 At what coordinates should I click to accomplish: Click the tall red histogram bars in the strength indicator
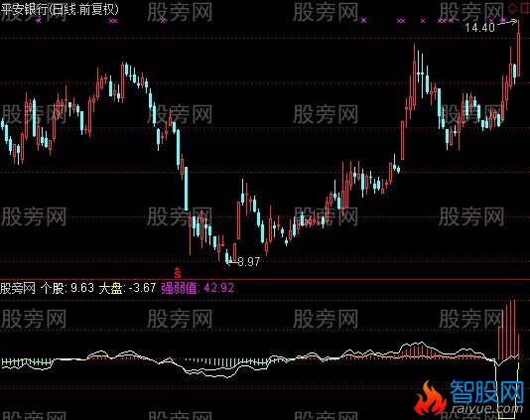(508, 330)
